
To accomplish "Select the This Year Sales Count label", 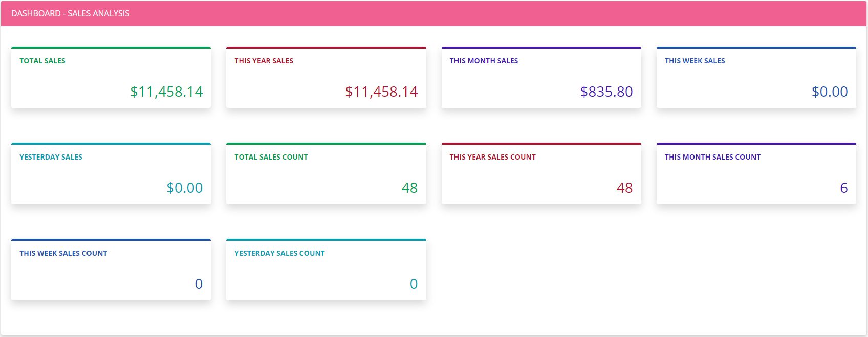I will pyautogui.click(x=492, y=157).
